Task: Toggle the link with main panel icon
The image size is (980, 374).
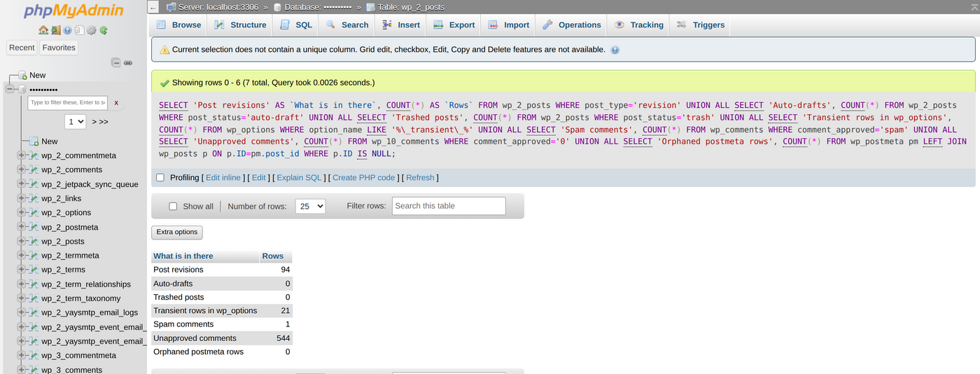Action: 128,62
